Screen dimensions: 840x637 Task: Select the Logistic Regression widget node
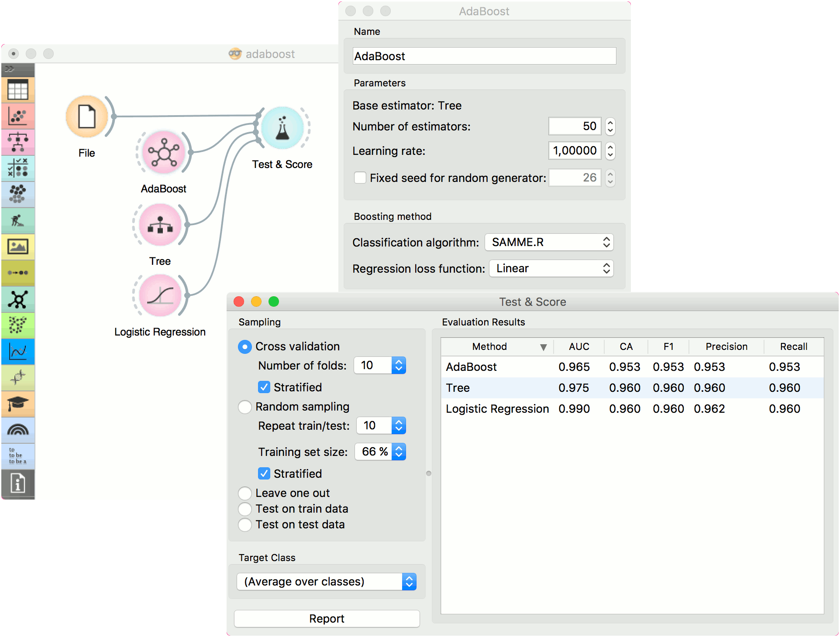[x=160, y=295]
